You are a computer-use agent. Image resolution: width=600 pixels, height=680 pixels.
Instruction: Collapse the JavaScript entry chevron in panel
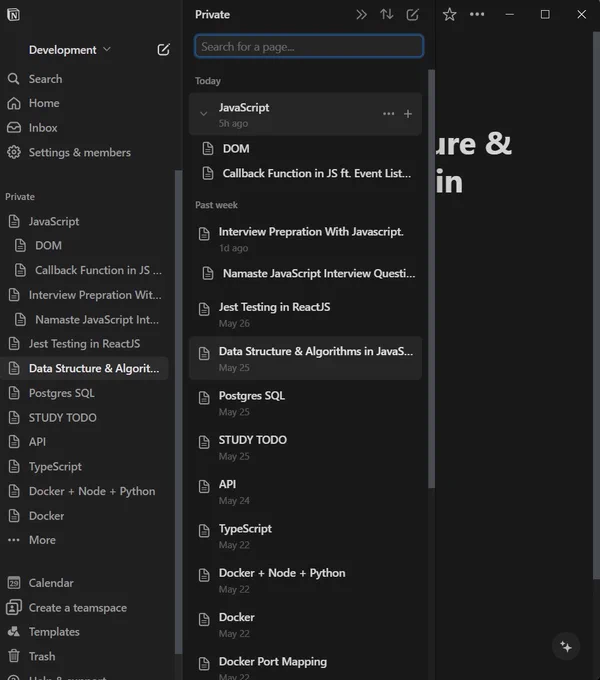[203, 114]
